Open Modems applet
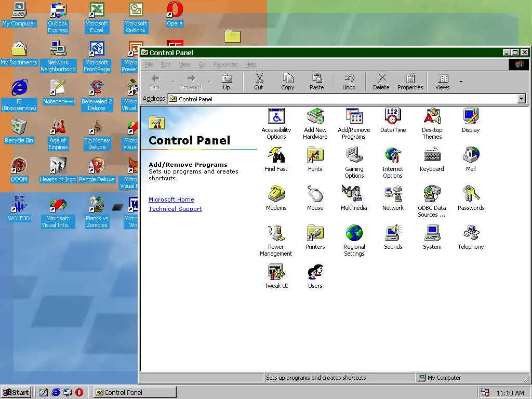This screenshot has width=532, height=399. (276, 198)
